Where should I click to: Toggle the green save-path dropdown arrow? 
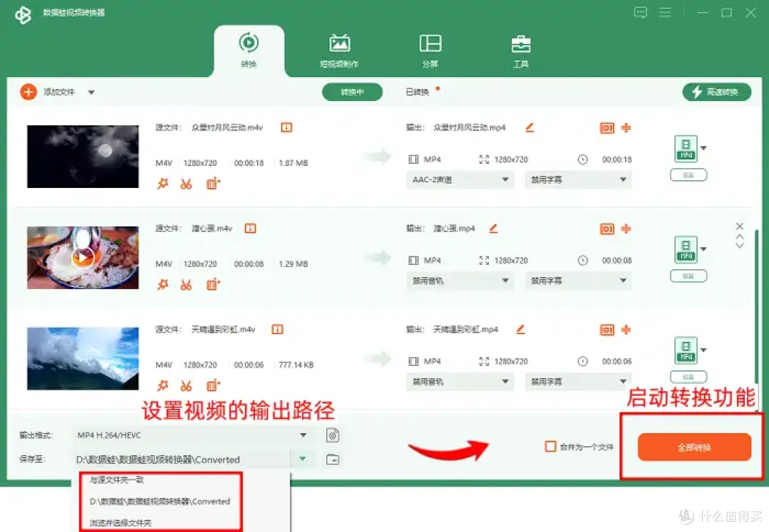point(303,459)
